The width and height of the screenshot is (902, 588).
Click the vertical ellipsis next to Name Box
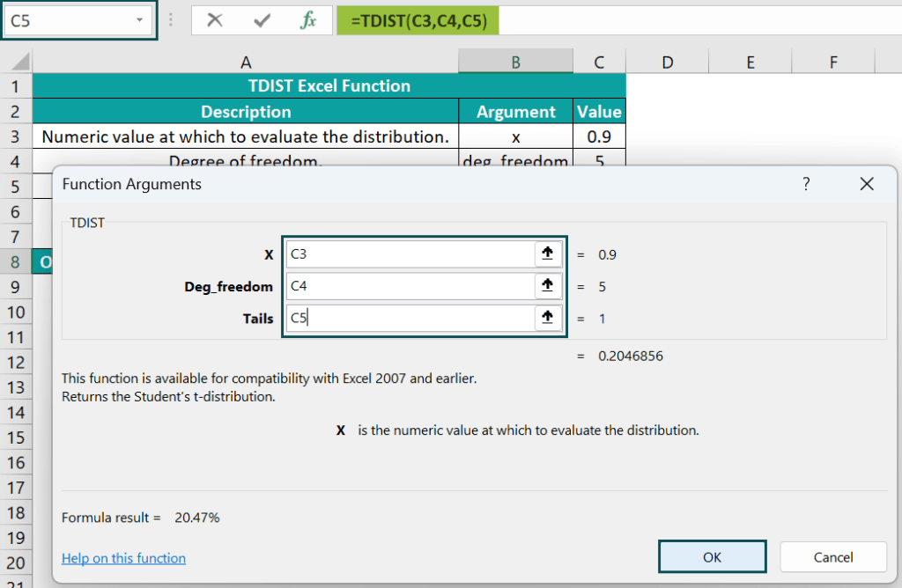171,20
